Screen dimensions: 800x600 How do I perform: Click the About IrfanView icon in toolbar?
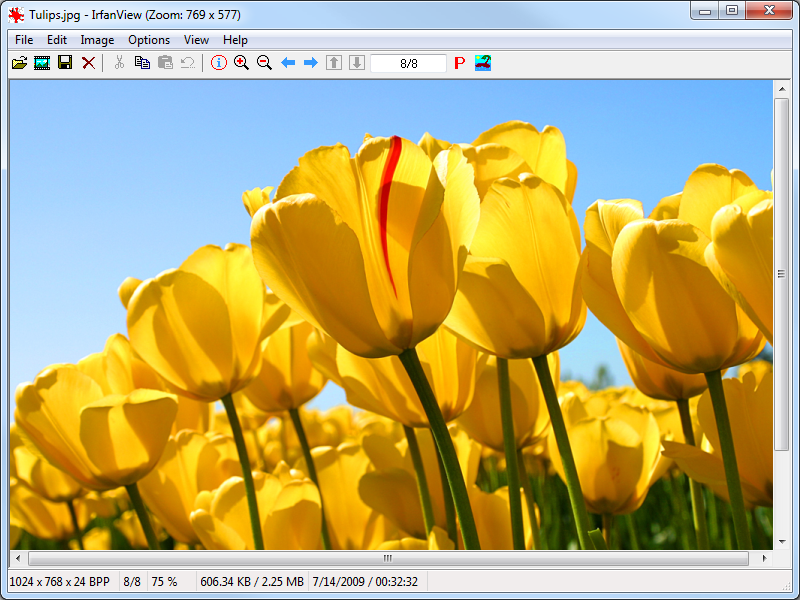click(x=483, y=63)
